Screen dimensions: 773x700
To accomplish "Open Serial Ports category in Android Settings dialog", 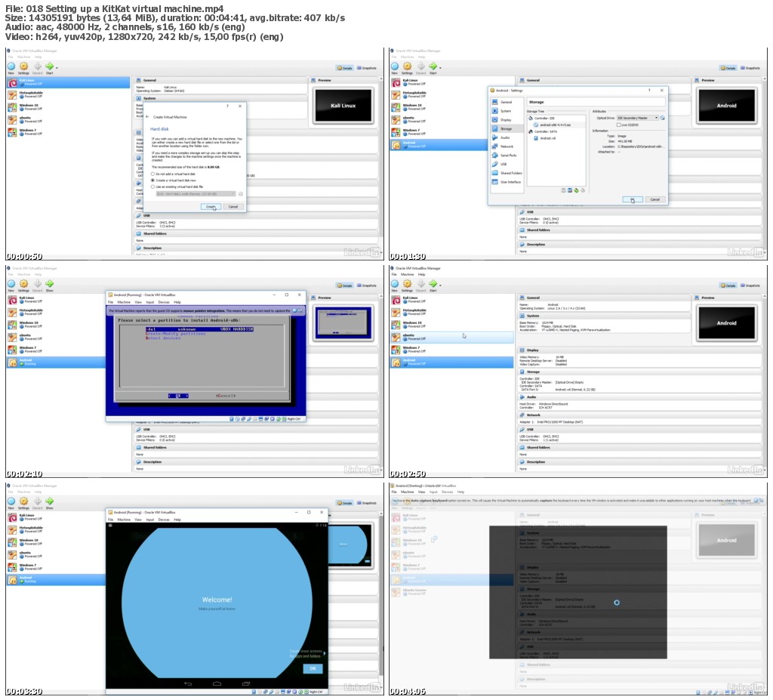I will pyautogui.click(x=507, y=156).
